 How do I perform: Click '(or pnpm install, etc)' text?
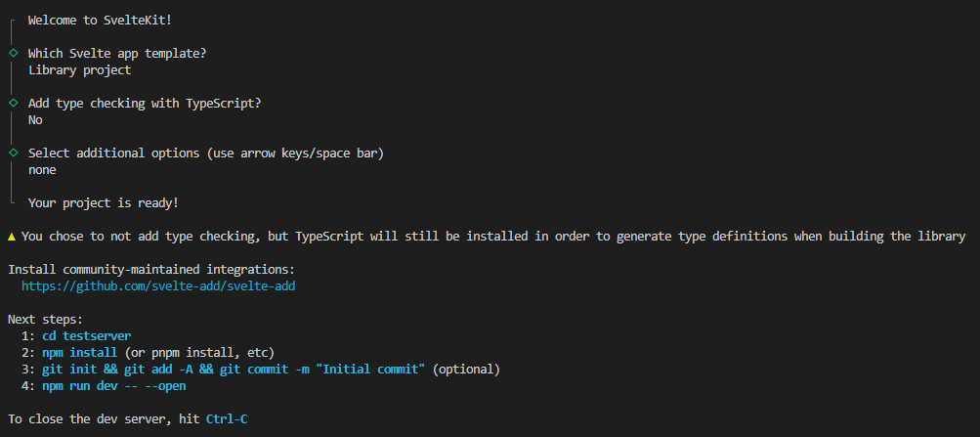pos(199,353)
